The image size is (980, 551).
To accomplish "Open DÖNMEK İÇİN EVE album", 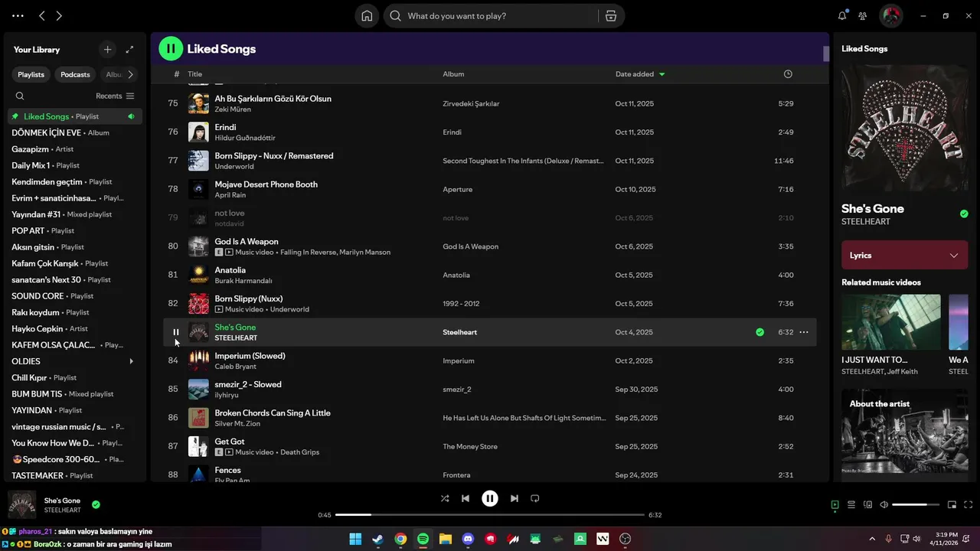I will (75, 132).
